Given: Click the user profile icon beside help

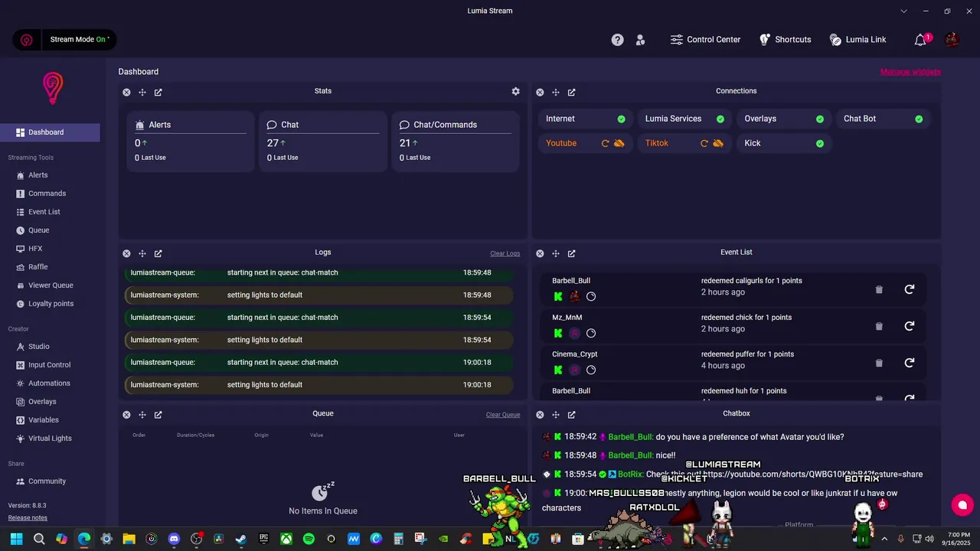Looking at the screenshot, I should (640, 40).
